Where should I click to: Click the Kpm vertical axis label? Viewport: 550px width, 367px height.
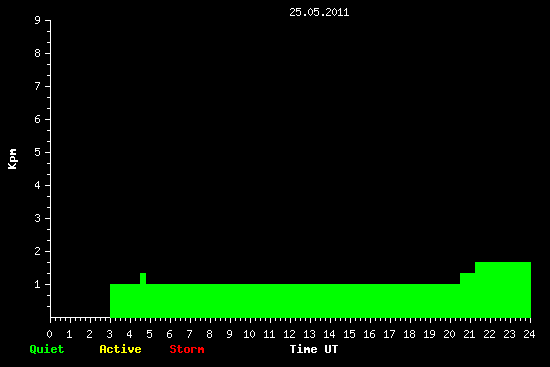click(12, 159)
